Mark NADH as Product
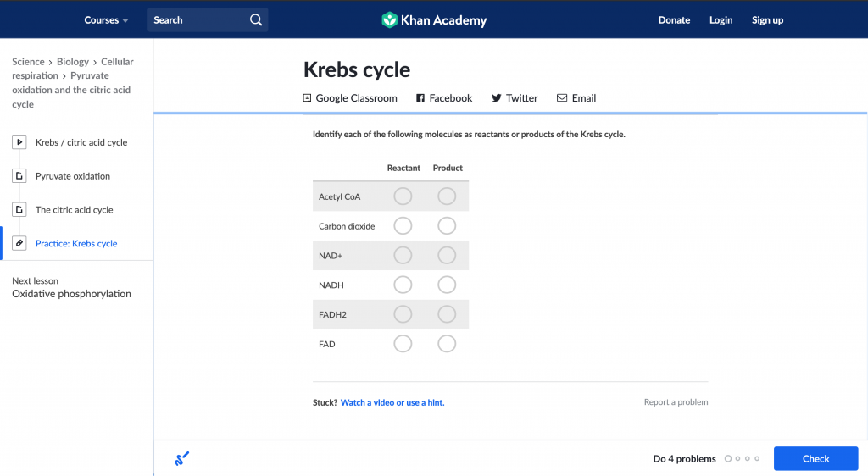The height and width of the screenshot is (476, 868). (x=447, y=285)
